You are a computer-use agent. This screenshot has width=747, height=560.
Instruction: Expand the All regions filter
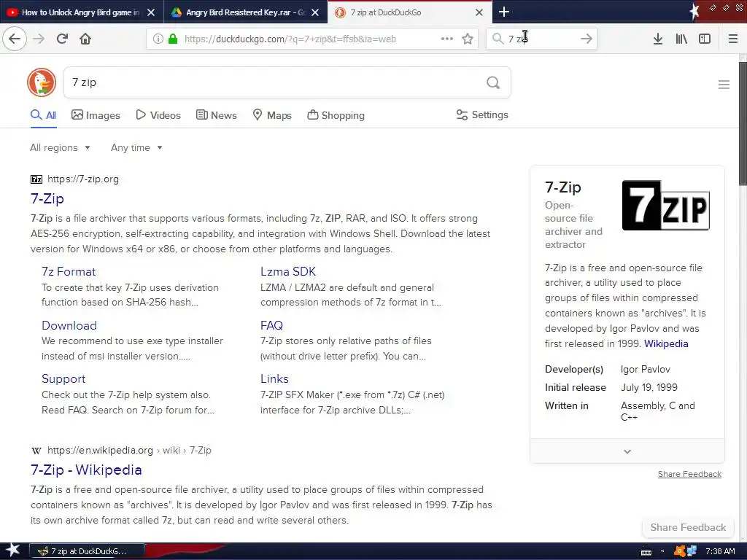tap(60, 147)
